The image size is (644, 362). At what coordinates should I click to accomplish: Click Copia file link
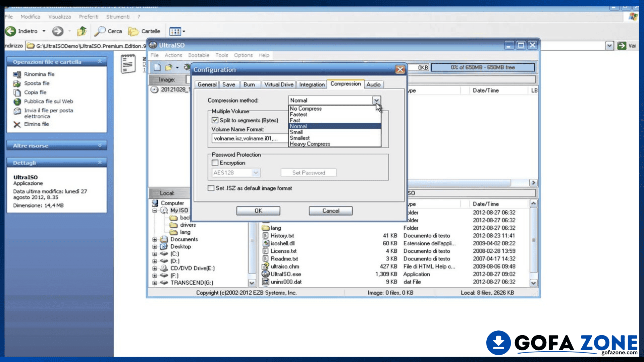pyautogui.click(x=35, y=92)
